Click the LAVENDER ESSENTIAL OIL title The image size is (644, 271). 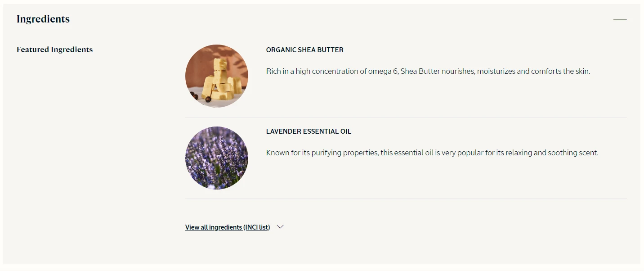tap(309, 131)
